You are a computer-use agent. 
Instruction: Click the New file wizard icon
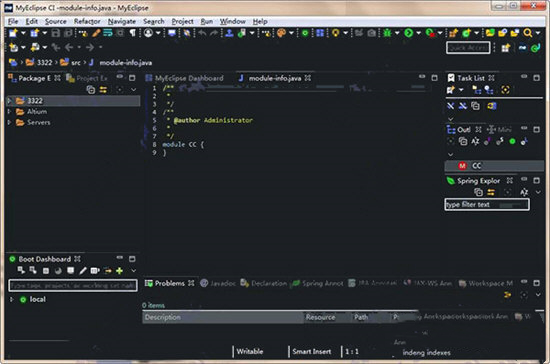[13, 33]
